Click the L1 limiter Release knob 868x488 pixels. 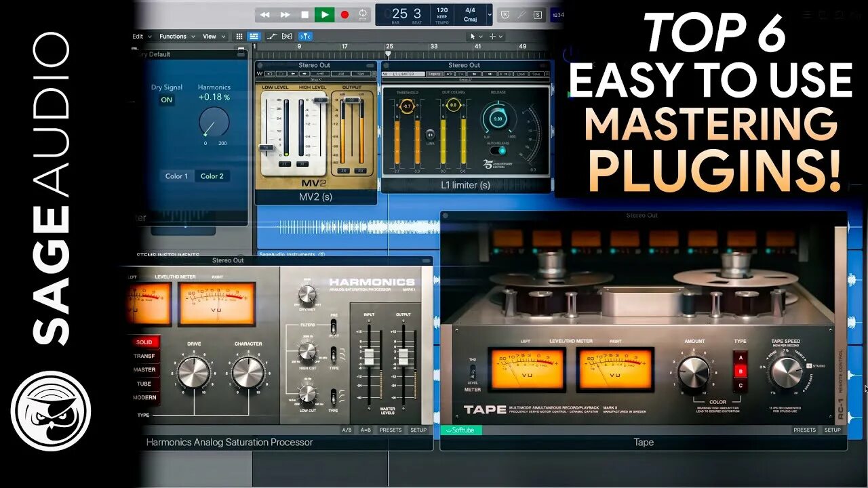(x=498, y=119)
